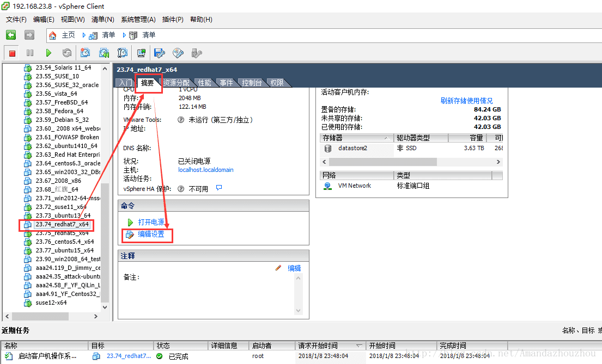Click the reset VM toolbar icon
Image resolution: width=602 pixels, height=364 pixels.
point(67,53)
